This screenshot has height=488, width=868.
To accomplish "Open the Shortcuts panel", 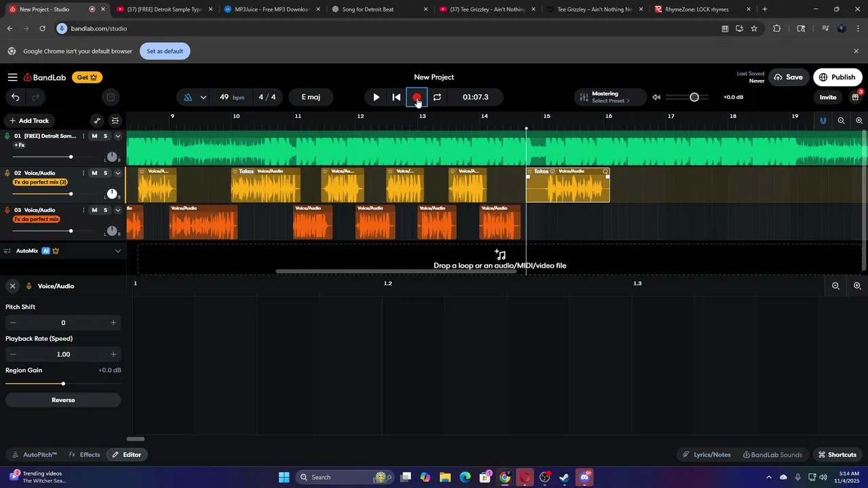I will [x=837, y=455].
